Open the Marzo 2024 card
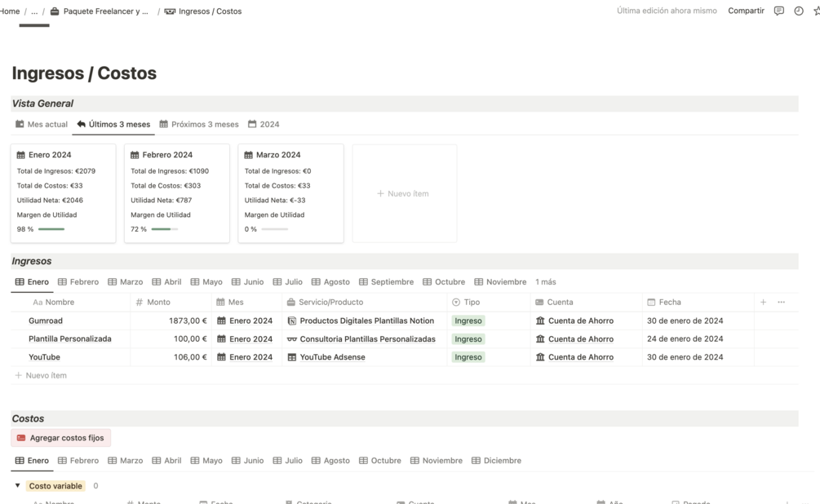Viewport: 820px width, 504px height. click(x=290, y=193)
